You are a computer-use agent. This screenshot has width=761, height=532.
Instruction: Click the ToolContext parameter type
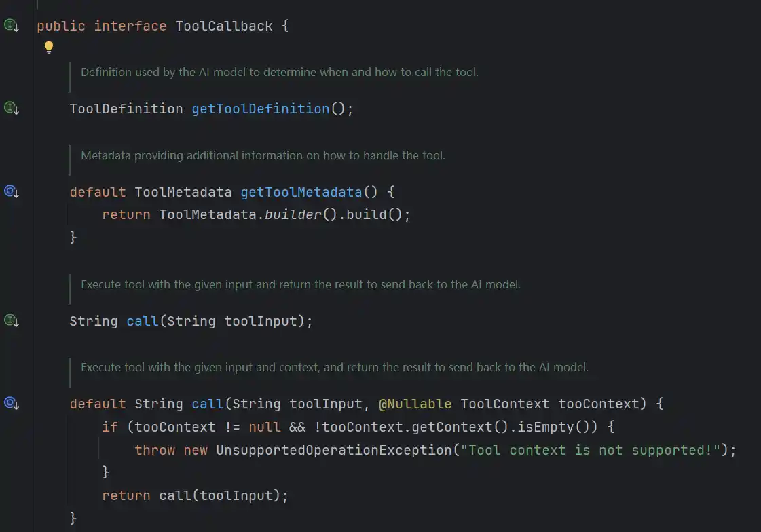coord(504,404)
